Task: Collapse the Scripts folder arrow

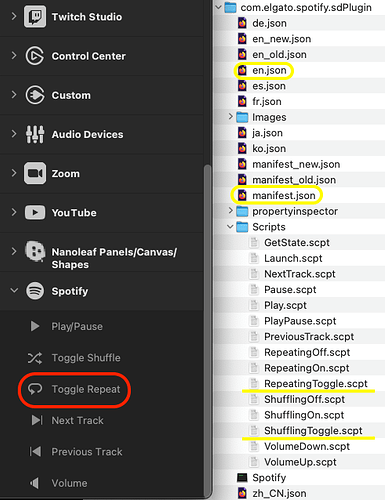Action: click(x=230, y=227)
